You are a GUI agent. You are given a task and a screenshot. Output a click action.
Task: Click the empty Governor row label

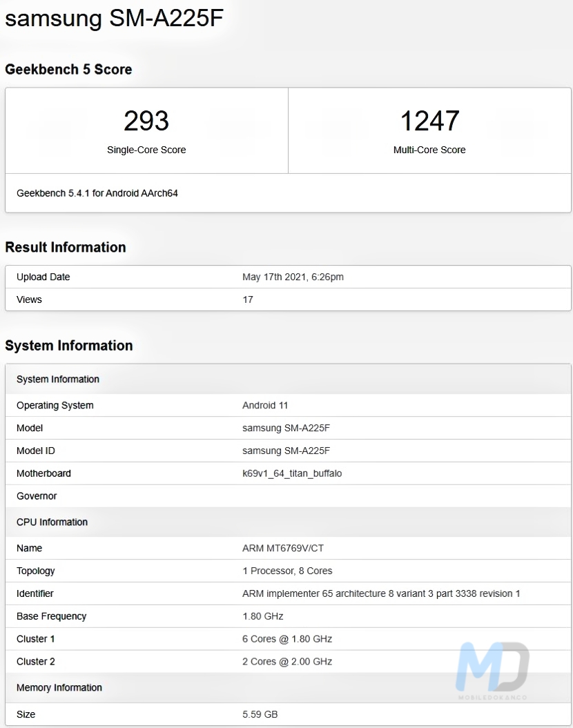[37, 496]
